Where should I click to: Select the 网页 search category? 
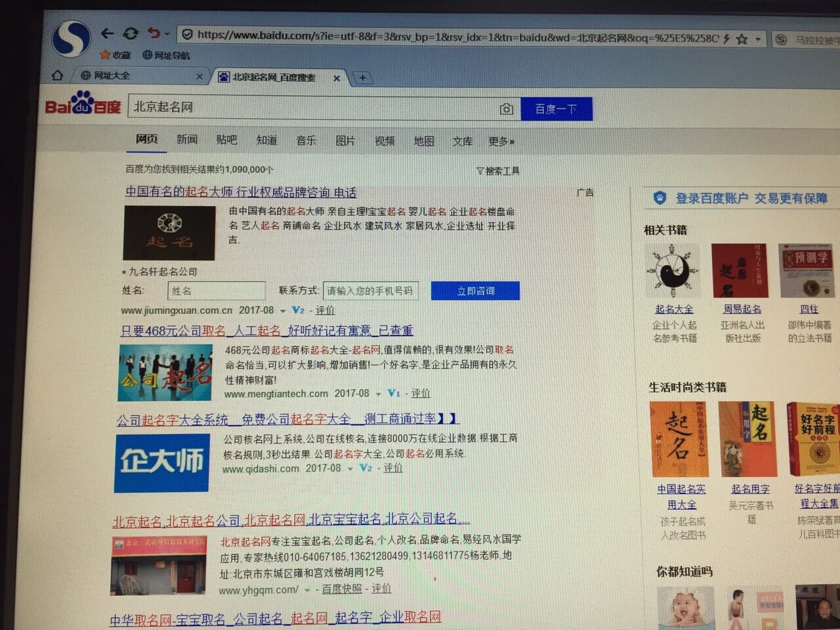(147, 139)
